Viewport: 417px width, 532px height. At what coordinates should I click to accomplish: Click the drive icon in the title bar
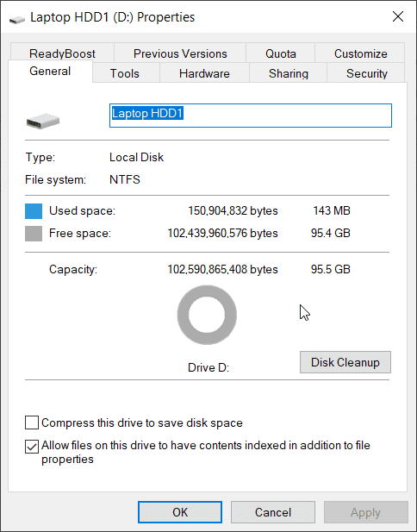pos(17,19)
